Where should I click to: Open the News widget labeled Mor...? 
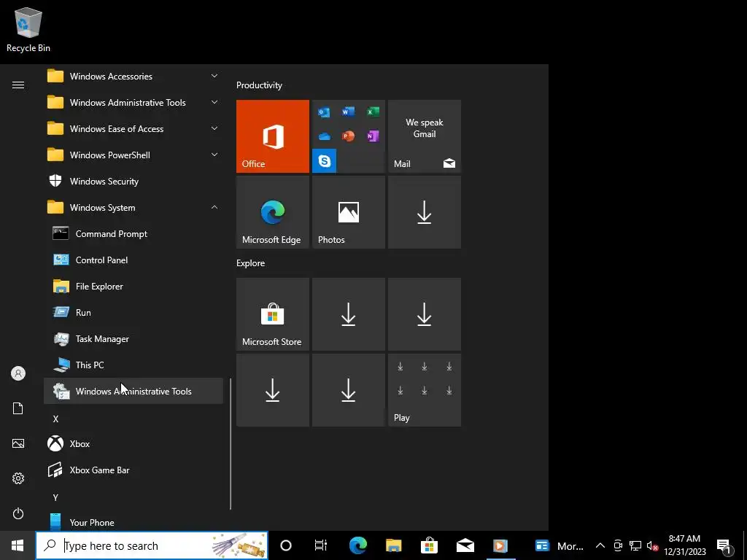pyautogui.click(x=559, y=545)
